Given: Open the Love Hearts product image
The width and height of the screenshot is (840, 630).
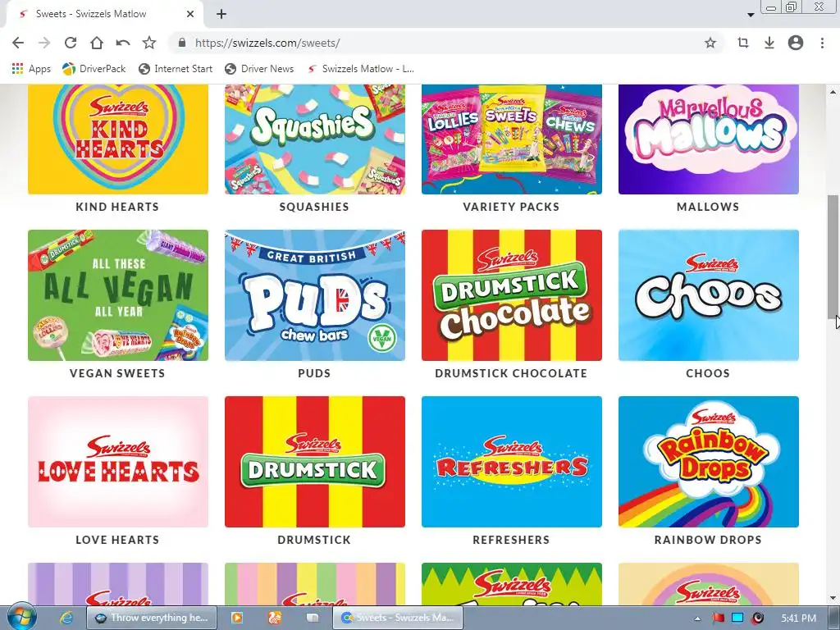Looking at the screenshot, I should click(x=118, y=462).
